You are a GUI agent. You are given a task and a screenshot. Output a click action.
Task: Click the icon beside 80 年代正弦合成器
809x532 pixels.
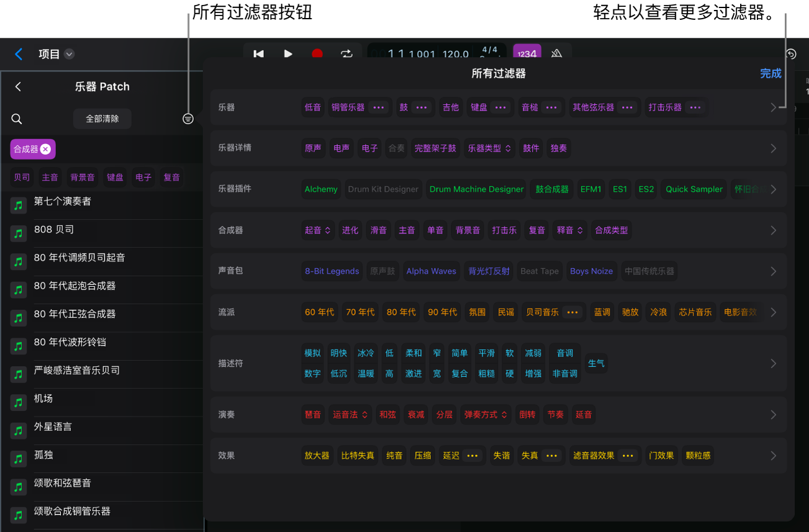point(19,318)
